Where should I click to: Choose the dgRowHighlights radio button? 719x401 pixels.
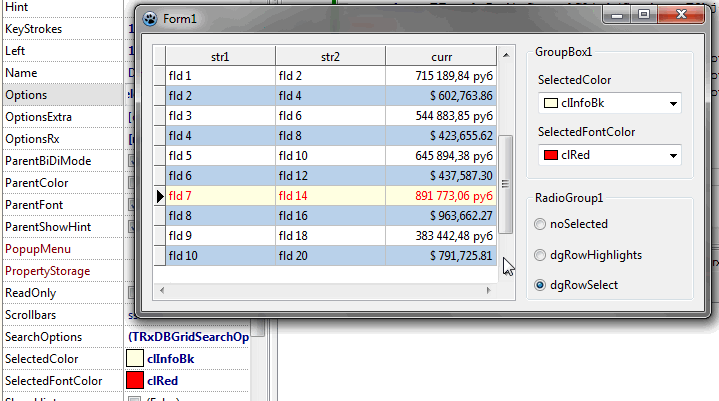pos(541,255)
